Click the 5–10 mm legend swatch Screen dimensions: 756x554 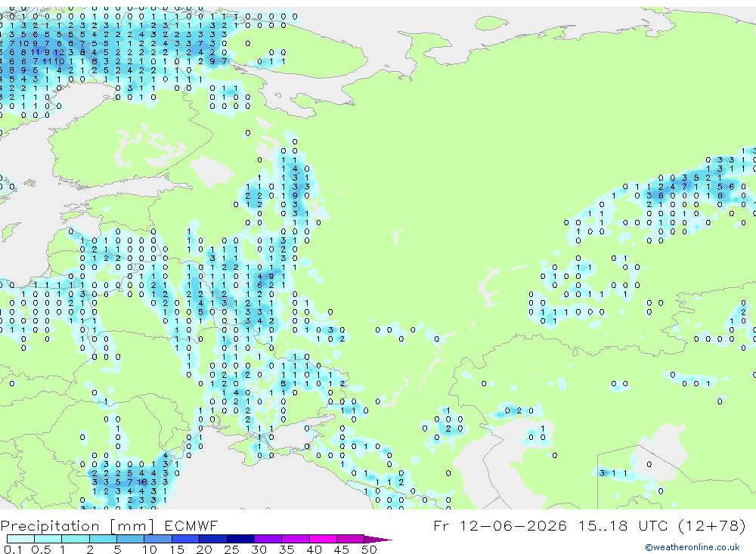(x=131, y=539)
